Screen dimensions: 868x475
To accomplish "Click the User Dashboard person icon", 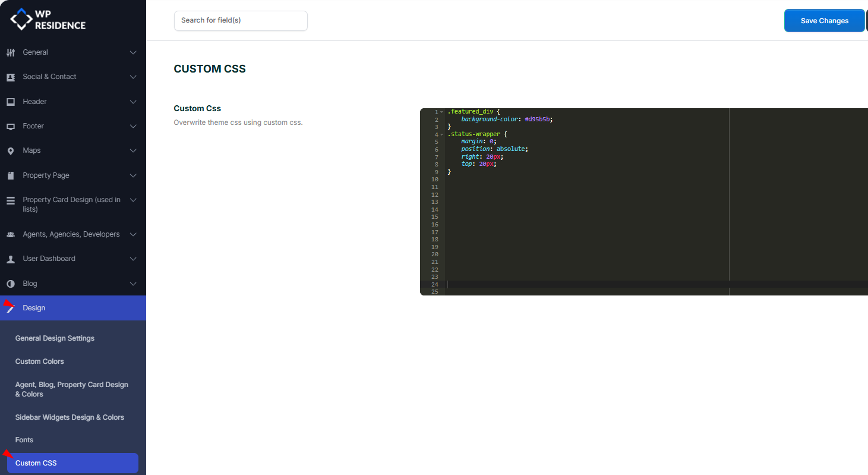I will [x=11, y=259].
